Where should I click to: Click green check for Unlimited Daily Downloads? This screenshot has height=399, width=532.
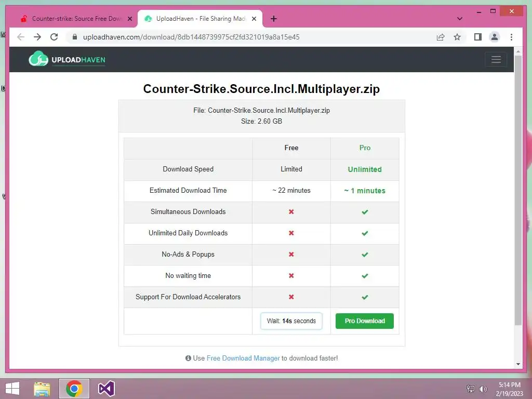tap(365, 233)
